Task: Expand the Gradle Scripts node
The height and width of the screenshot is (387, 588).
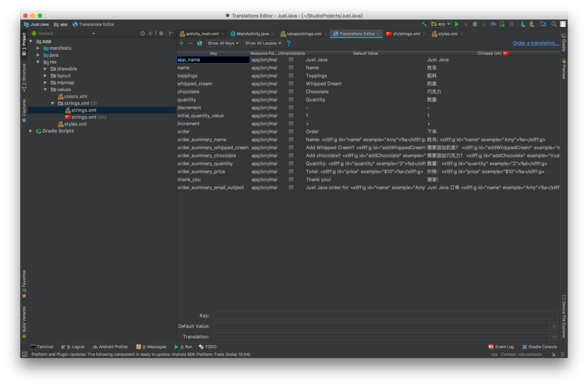Action: point(31,131)
